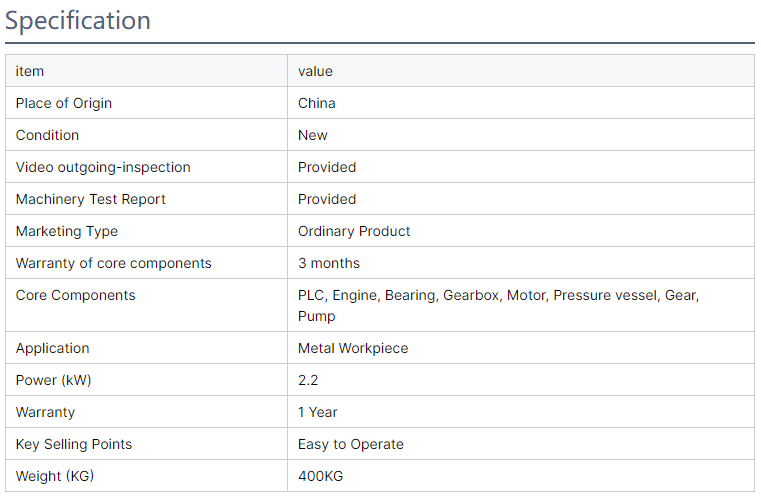Click the Easy to Operate value
The image size is (761, 503).
351,444
